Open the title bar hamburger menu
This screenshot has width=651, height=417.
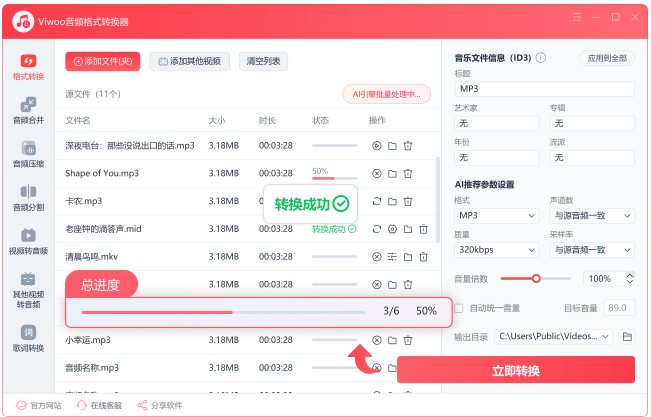pyautogui.click(x=577, y=17)
